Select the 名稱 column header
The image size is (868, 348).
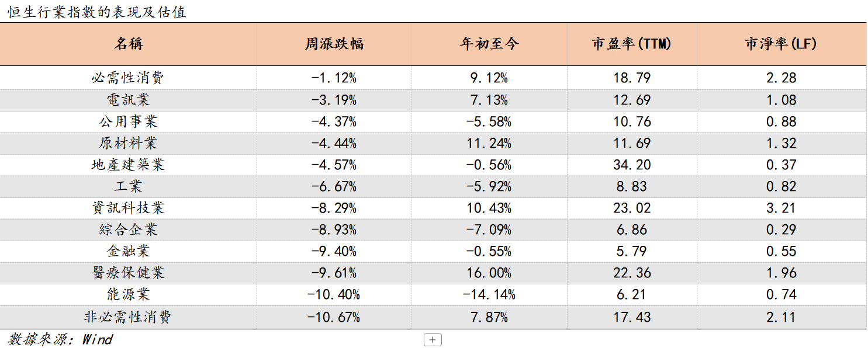pos(129,44)
